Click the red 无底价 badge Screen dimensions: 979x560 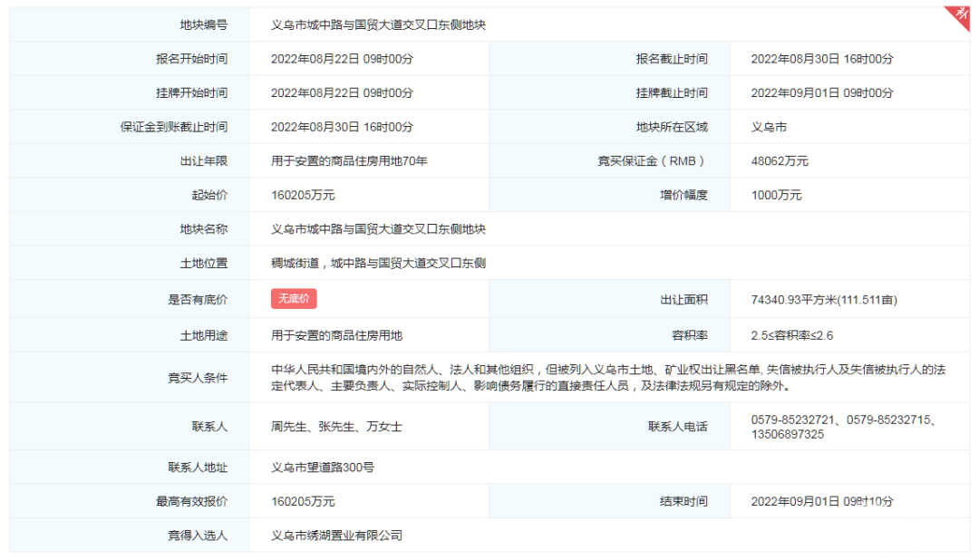[x=294, y=299]
